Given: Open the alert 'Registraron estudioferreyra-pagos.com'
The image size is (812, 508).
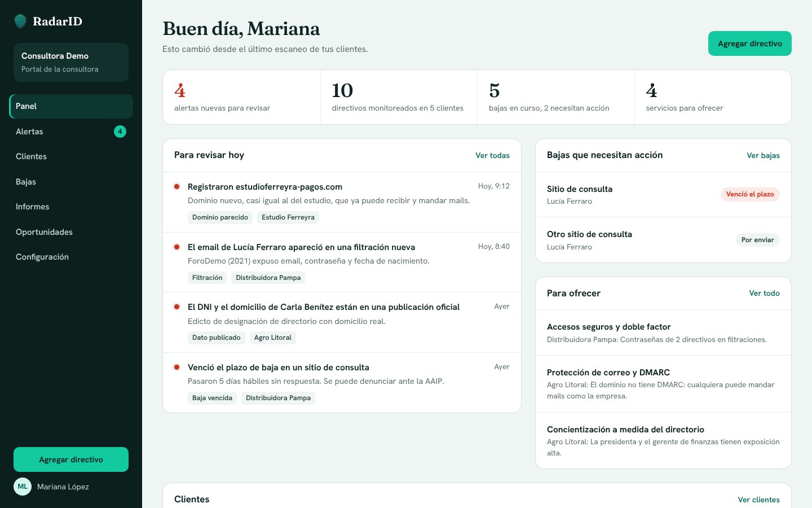Looking at the screenshot, I should 342,202.
